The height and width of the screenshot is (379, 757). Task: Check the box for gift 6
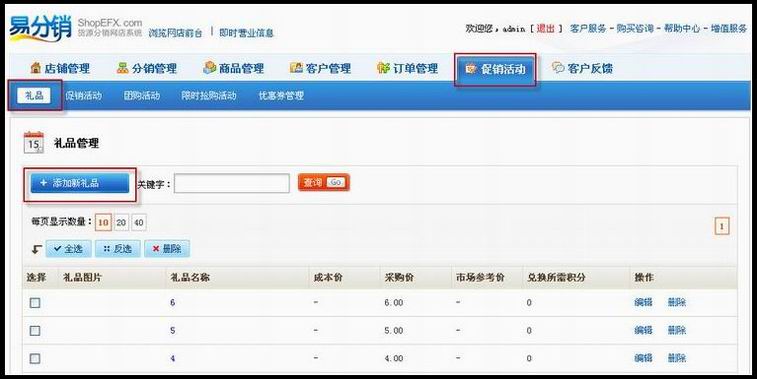(x=35, y=303)
